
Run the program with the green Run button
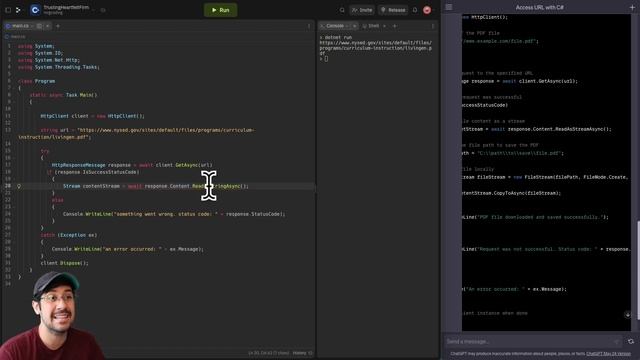220,10
